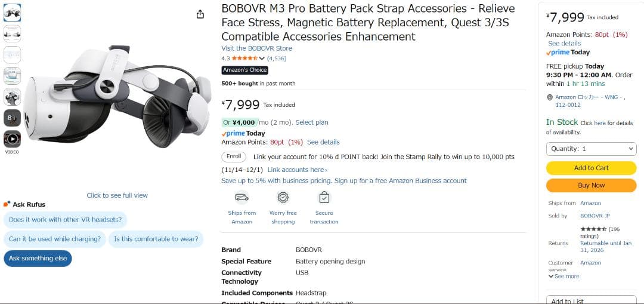Visit the BOBOVR Store link

256,48
